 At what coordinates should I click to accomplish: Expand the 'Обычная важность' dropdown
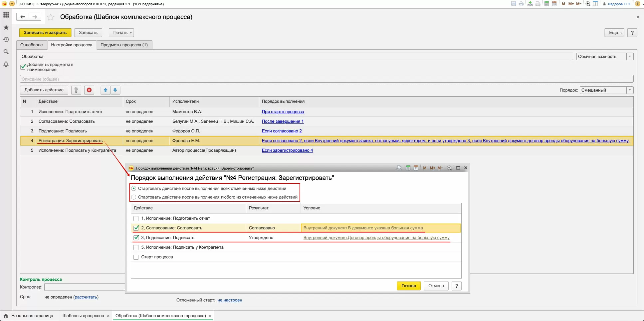pyautogui.click(x=630, y=57)
